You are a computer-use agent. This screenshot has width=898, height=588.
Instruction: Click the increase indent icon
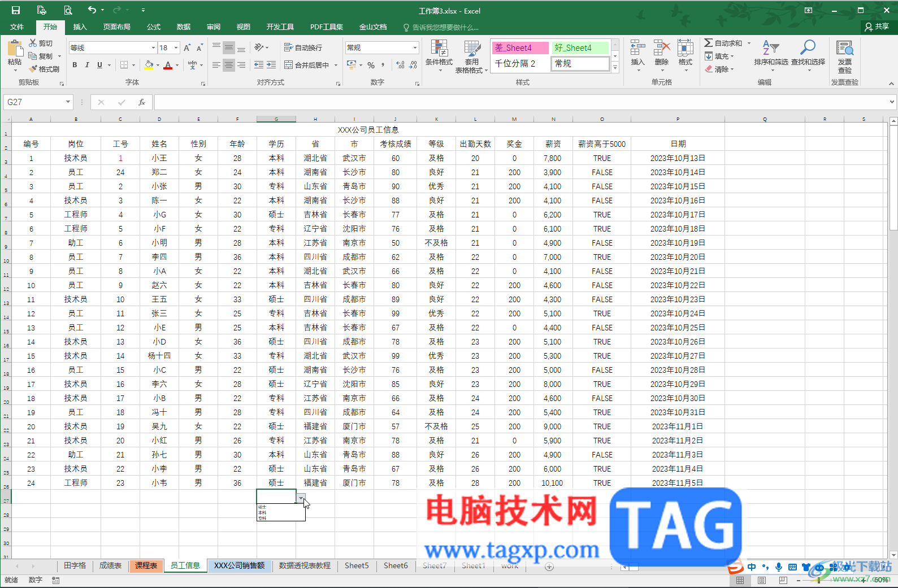point(271,65)
